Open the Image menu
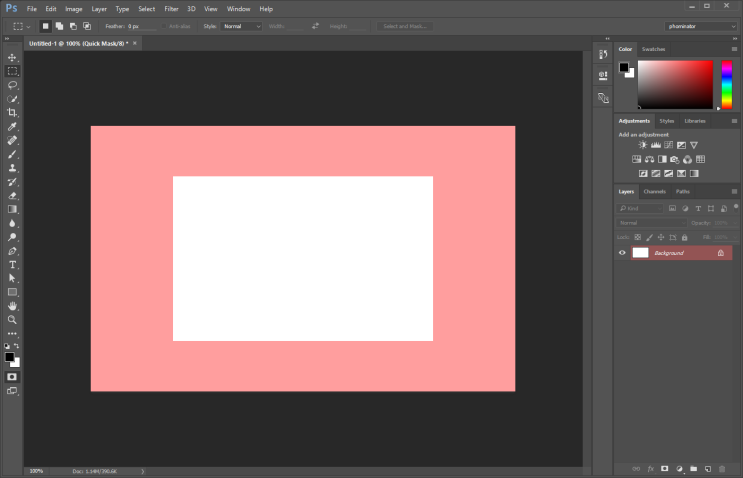 (x=73, y=9)
